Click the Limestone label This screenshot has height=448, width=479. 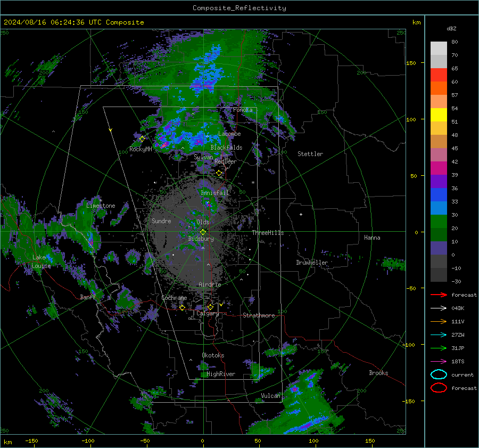click(x=101, y=206)
